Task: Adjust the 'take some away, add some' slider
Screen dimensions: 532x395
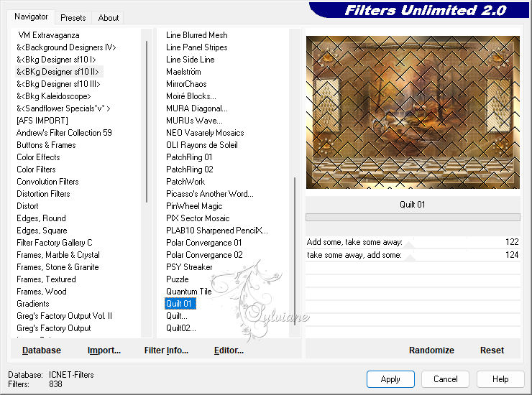Action: pyautogui.click(x=411, y=258)
